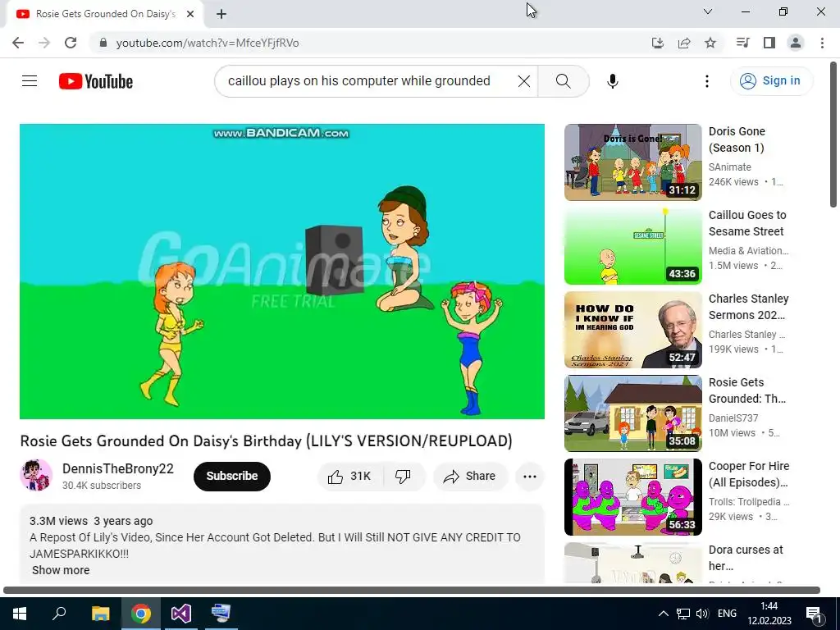Show hidden system tray icons
The width and height of the screenshot is (840, 630).
coord(663,614)
